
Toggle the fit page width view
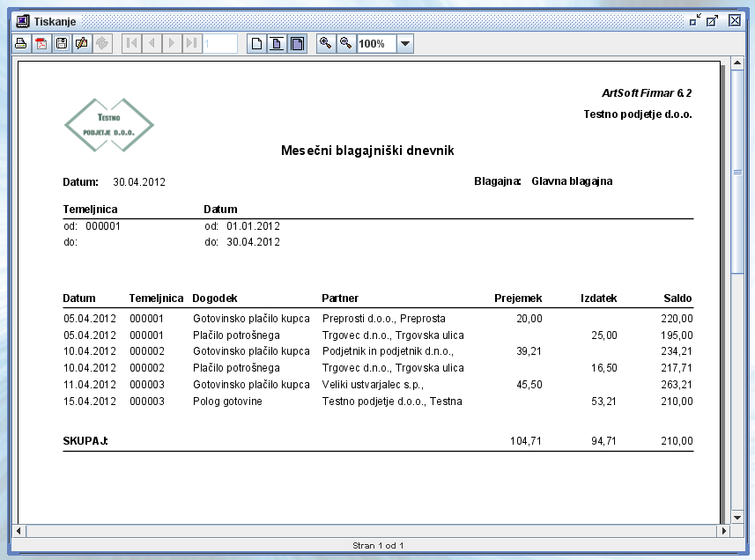pyautogui.click(x=297, y=43)
